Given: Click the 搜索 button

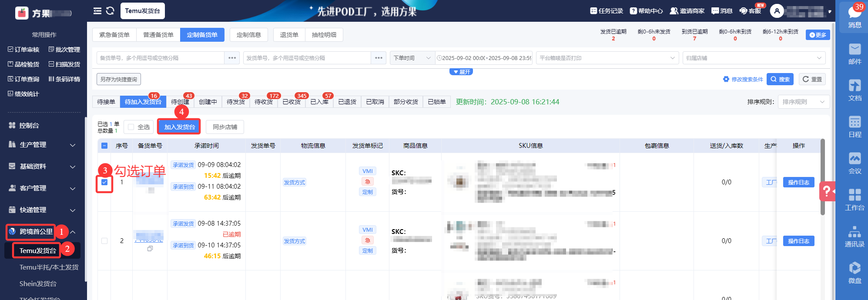Looking at the screenshot, I should 780,79.
